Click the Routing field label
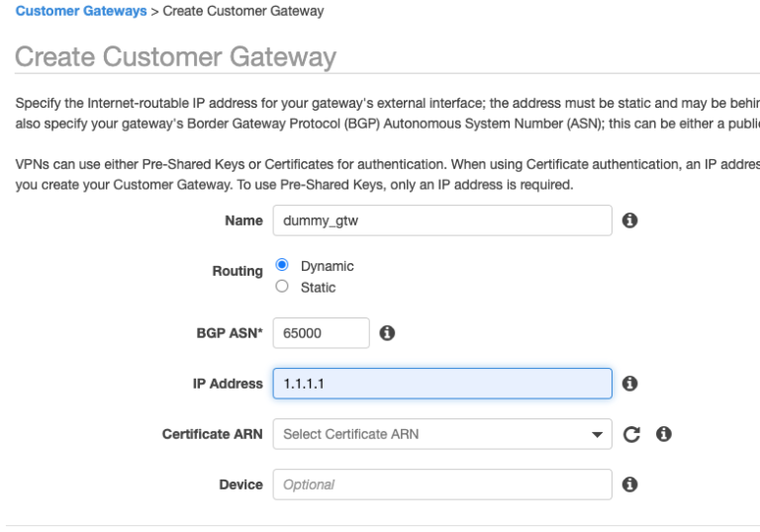The image size is (760, 532). [x=239, y=271]
